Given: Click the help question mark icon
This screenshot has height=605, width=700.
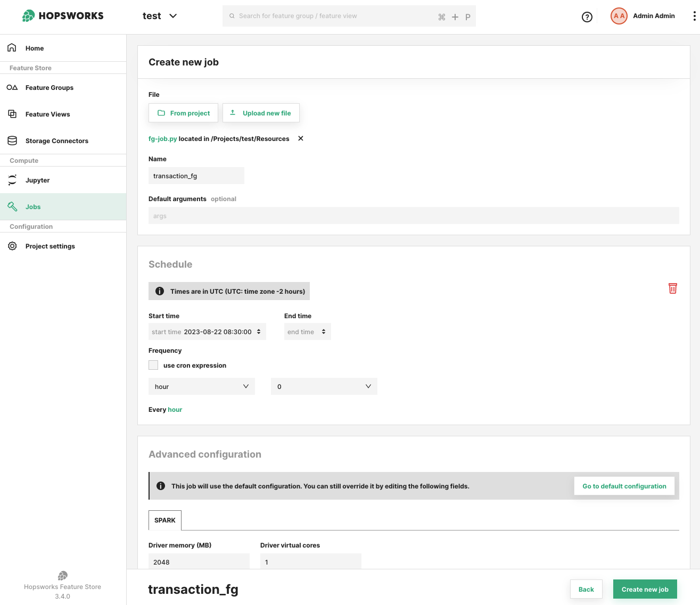Looking at the screenshot, I should [587, 17].
